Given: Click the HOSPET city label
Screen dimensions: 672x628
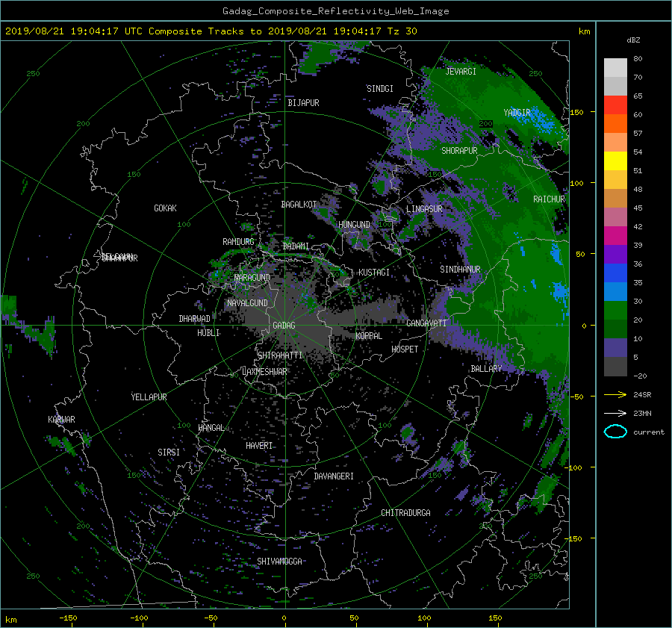Looking at the screenshot, I should [405, 349].
